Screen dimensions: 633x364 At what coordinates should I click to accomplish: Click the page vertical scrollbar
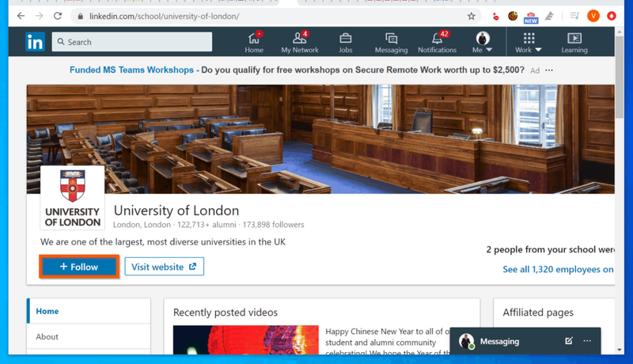tap(620, 77)
